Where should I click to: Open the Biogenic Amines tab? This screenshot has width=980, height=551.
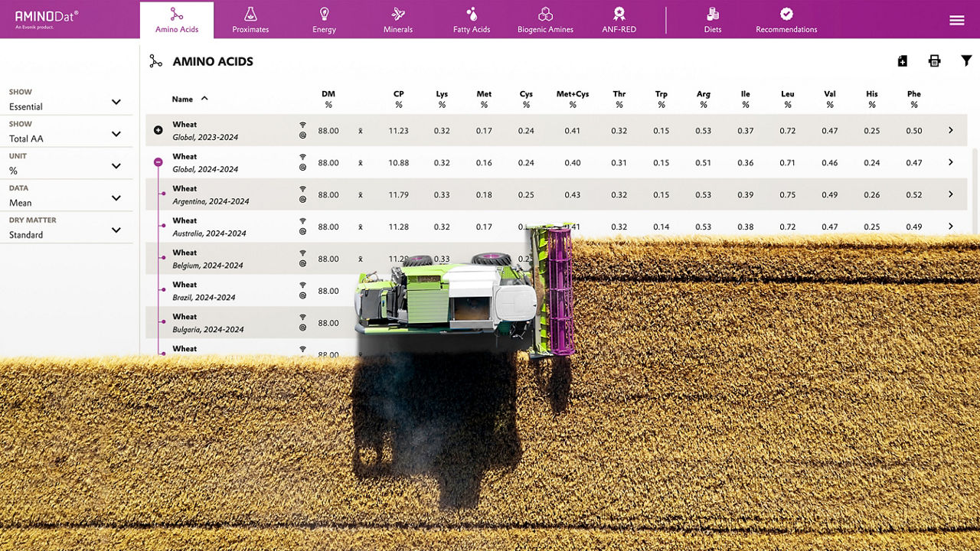click(545, 20)
